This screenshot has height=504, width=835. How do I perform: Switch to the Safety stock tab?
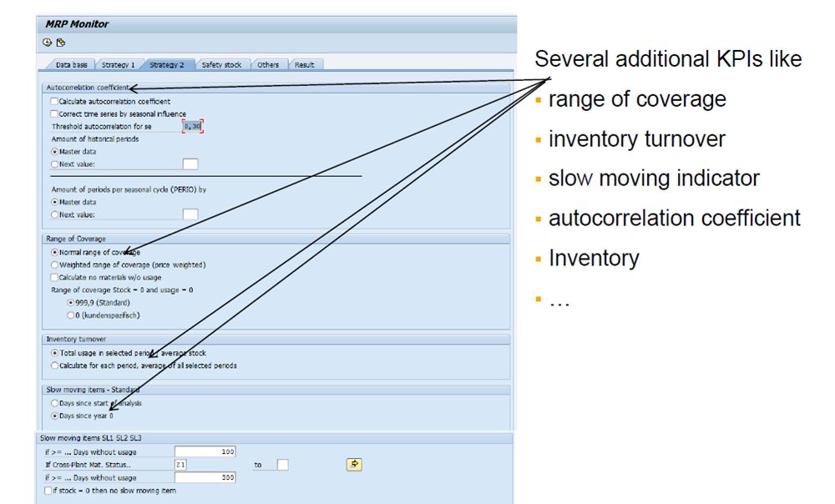(x=223, y=63)
